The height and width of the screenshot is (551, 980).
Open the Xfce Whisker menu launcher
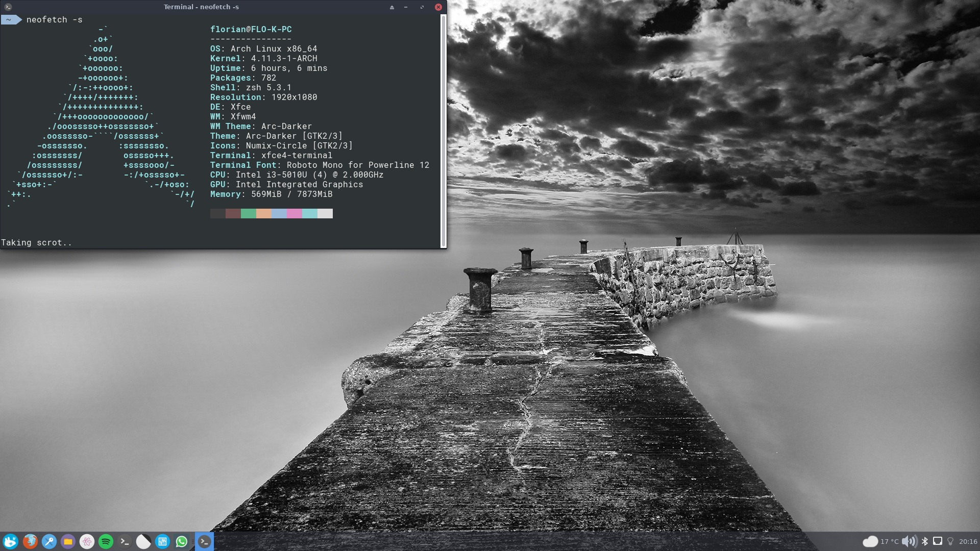10,541
